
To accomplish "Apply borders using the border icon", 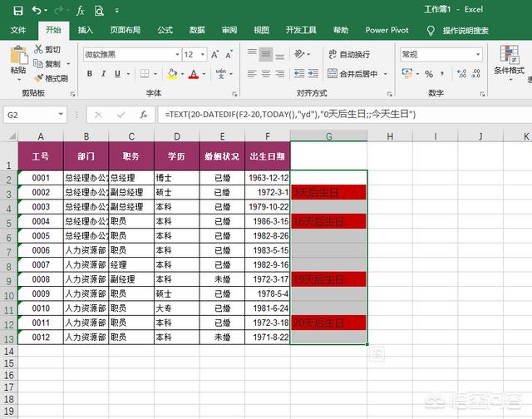I will (145, 74).
